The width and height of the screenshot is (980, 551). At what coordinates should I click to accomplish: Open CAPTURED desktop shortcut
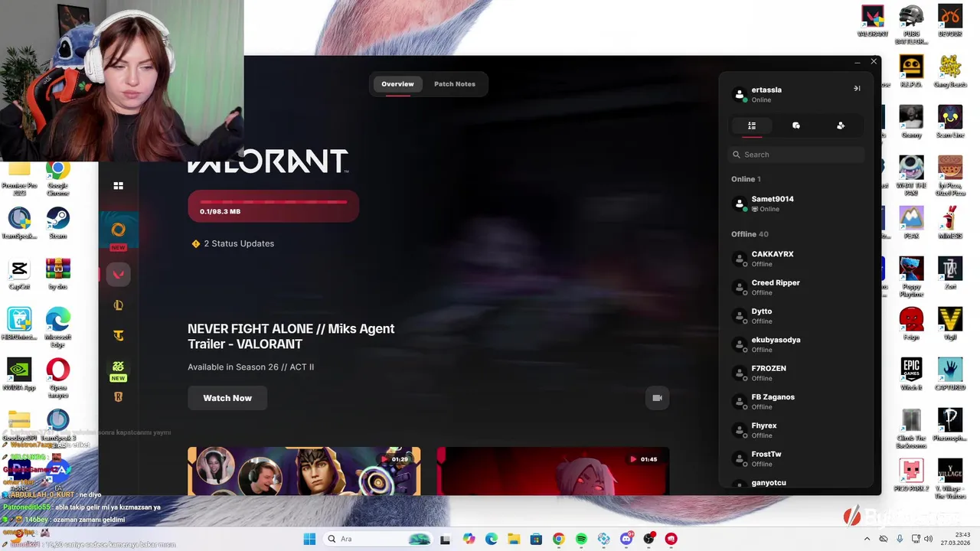coord(950,375)
